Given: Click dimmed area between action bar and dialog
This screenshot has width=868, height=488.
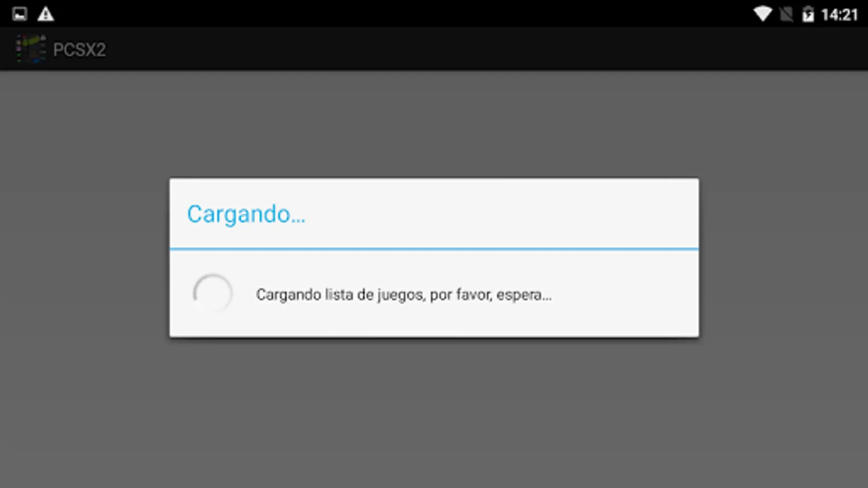Looking at the screenshot, I should [x=434, y=124].
